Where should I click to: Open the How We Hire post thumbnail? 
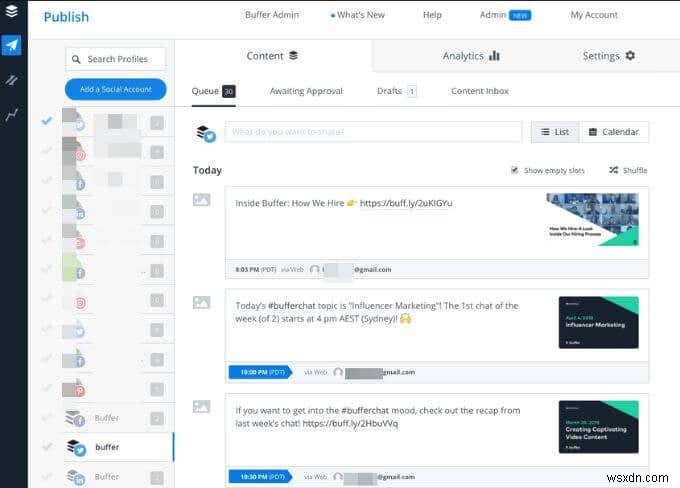pos(592,220)
